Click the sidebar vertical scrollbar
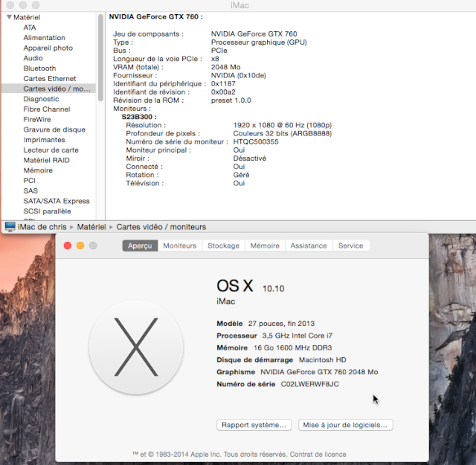 click(101, 58)
